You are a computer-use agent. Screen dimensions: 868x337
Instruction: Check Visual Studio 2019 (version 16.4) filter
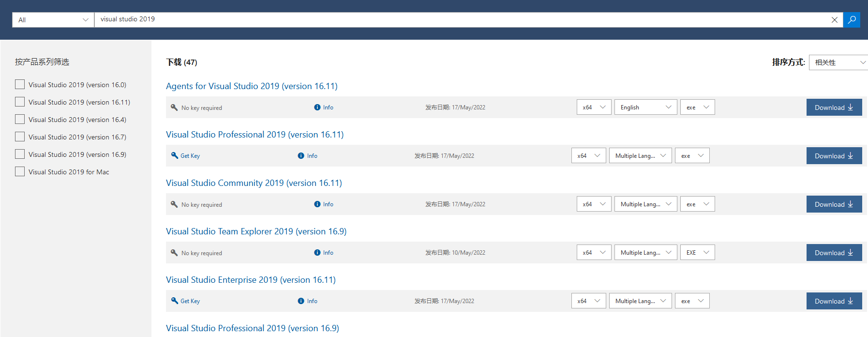pos(20,119)
